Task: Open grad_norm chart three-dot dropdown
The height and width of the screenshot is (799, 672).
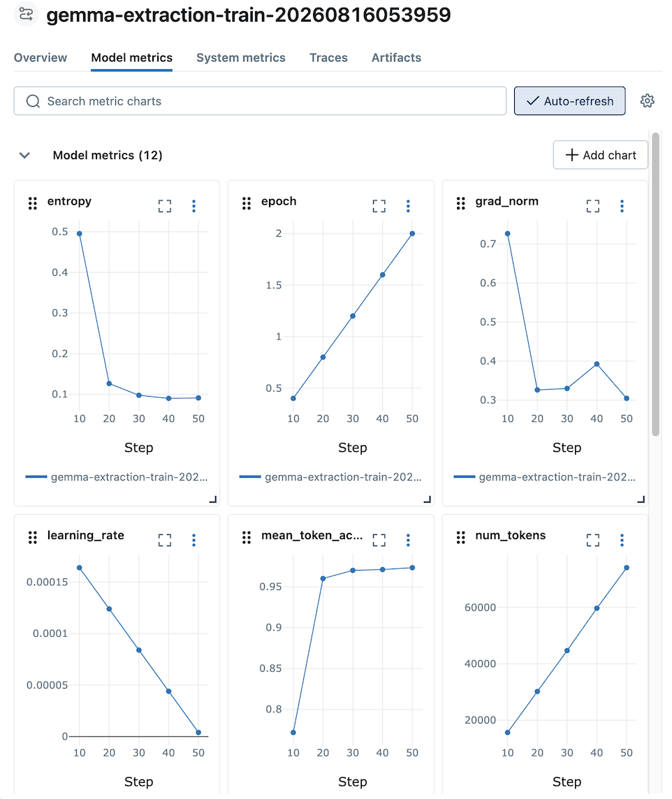Action: coord(622,206)
